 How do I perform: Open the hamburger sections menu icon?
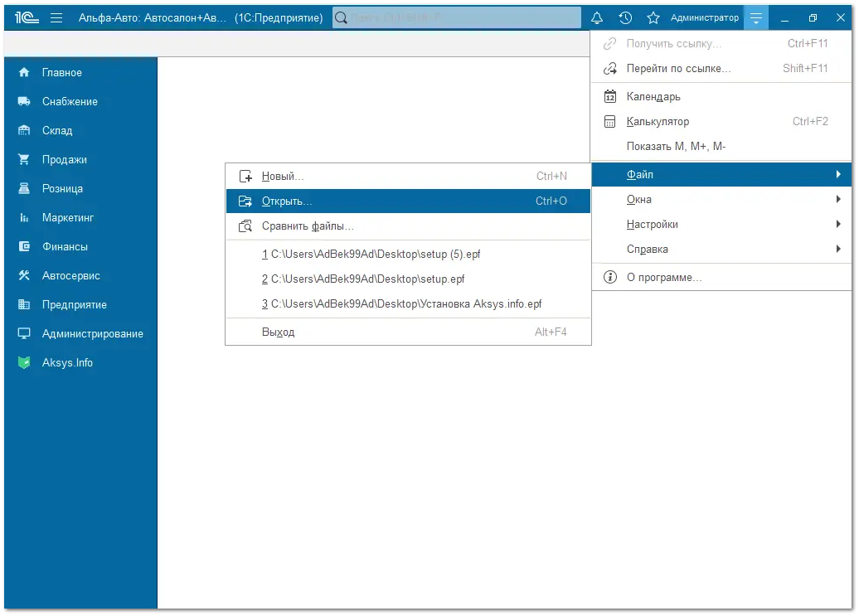point(56,18)
